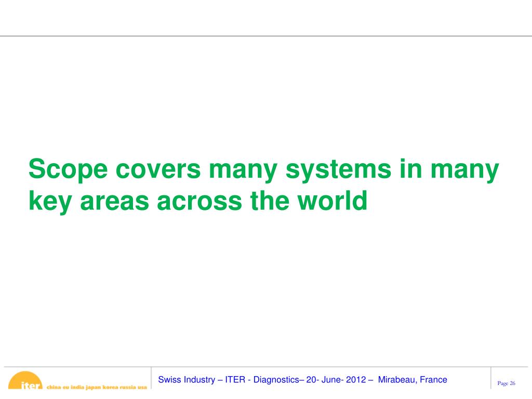Click the footer text 'Swiss Industry – ITER - Diagnostics'
The height and width of the screenshot is (399, 532).
pos(229,379)
